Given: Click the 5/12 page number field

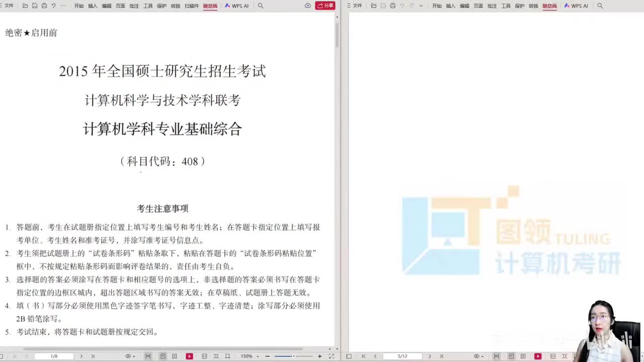Looking at the screenshot, I should (403, 356).
